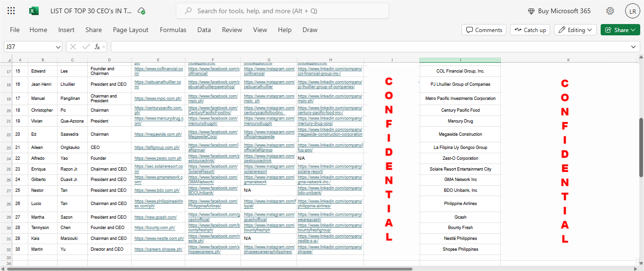Screen dimensions: 644x271
Task: Click the search for tools box
Action: tap(282, 11)
